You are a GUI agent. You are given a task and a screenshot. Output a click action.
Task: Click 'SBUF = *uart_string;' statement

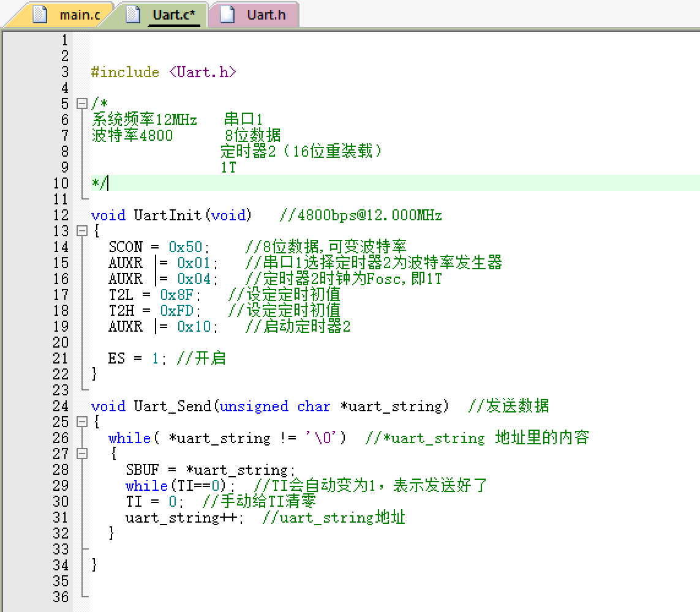point(210,469)
